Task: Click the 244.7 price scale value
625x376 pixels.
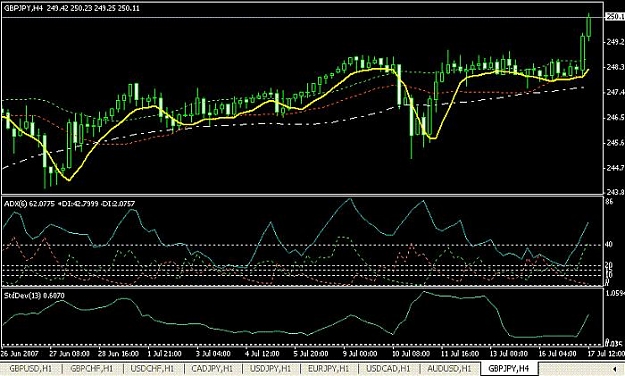Action: click(614, 168)
